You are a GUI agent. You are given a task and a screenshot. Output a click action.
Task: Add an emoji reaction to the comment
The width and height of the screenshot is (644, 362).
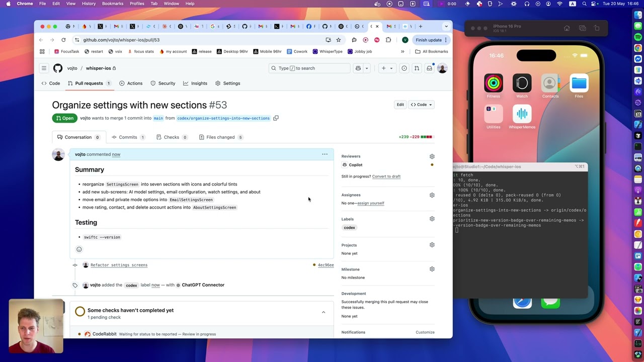79,249
